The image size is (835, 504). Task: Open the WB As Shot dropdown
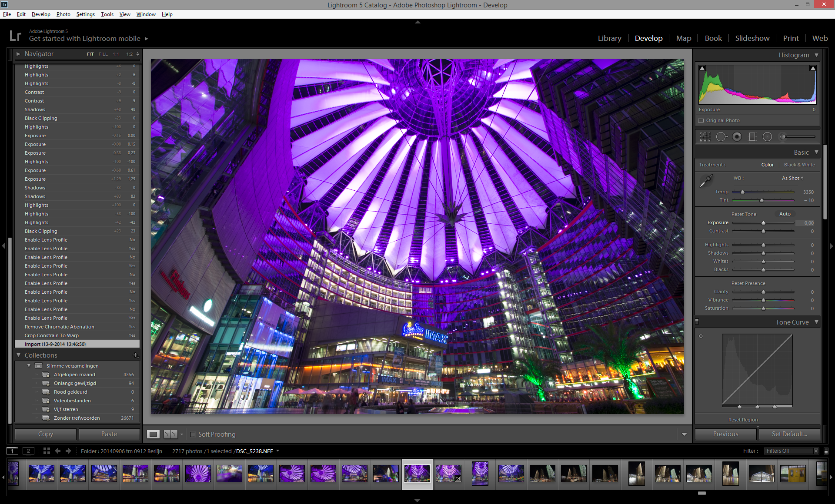792,178
